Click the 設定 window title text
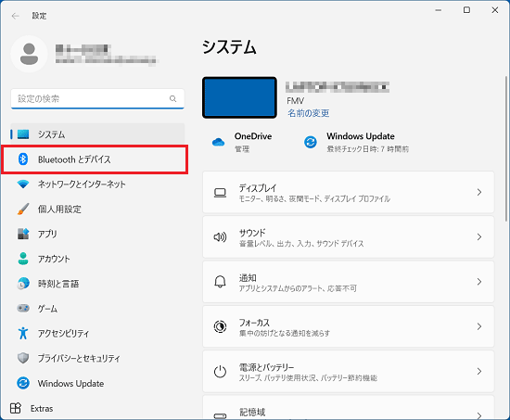510x420 pixels. pos(39,16)
